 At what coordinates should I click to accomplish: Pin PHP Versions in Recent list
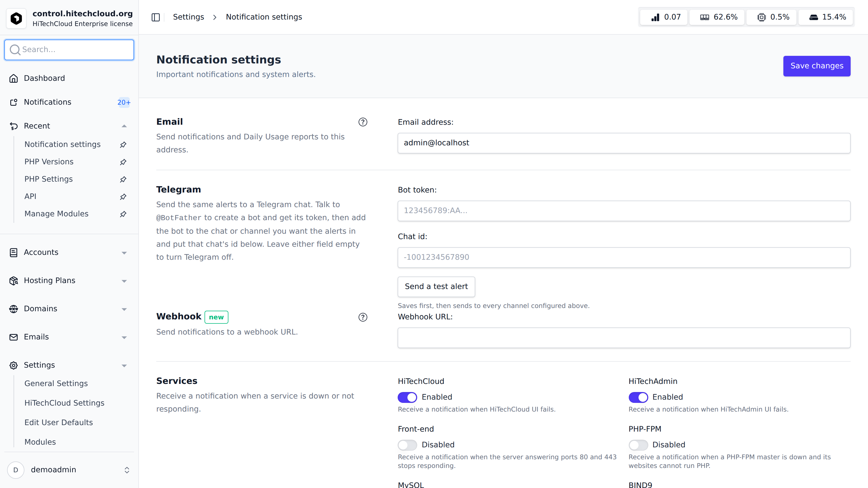123,162
